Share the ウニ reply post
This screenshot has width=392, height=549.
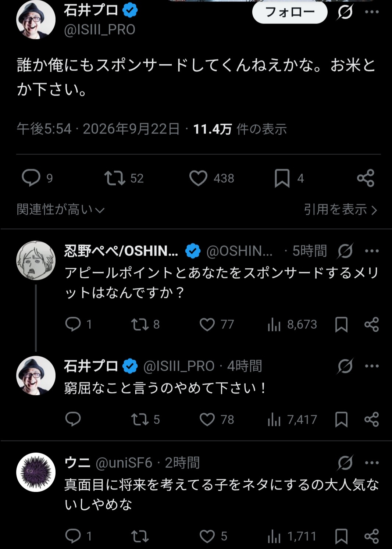(x=371, y=536)
